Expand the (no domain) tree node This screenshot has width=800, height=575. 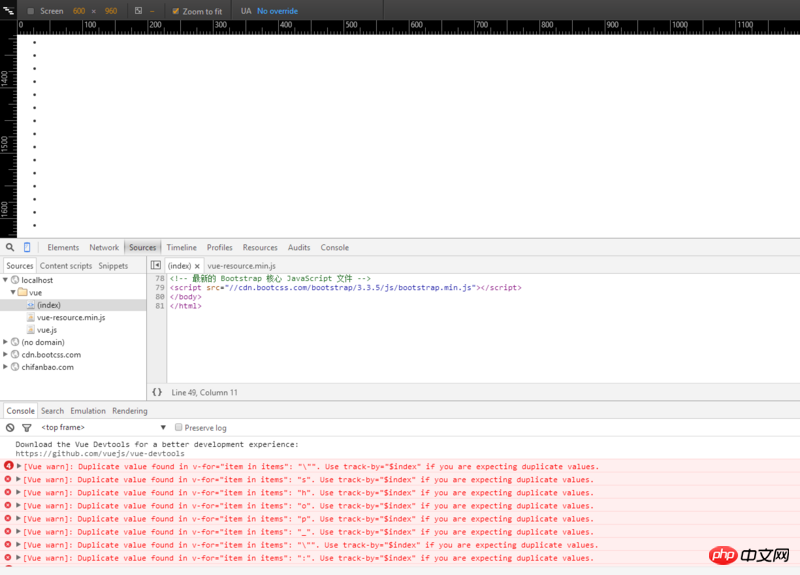click(x=6, y=342)
